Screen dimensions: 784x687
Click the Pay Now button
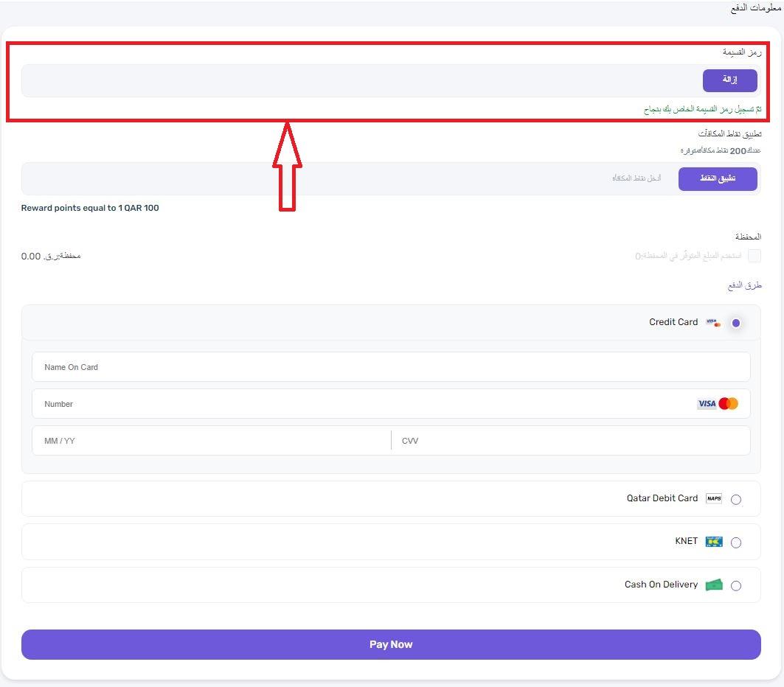coord(391,644)
